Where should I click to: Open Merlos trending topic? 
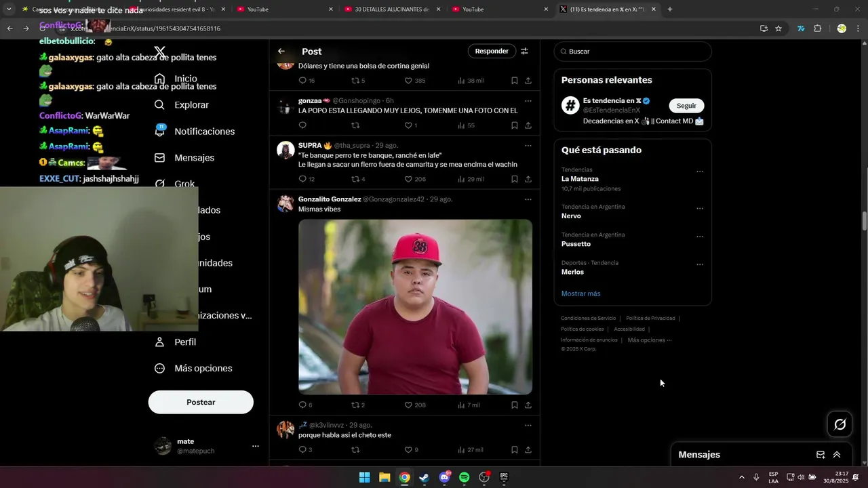[x=572, y=272]
